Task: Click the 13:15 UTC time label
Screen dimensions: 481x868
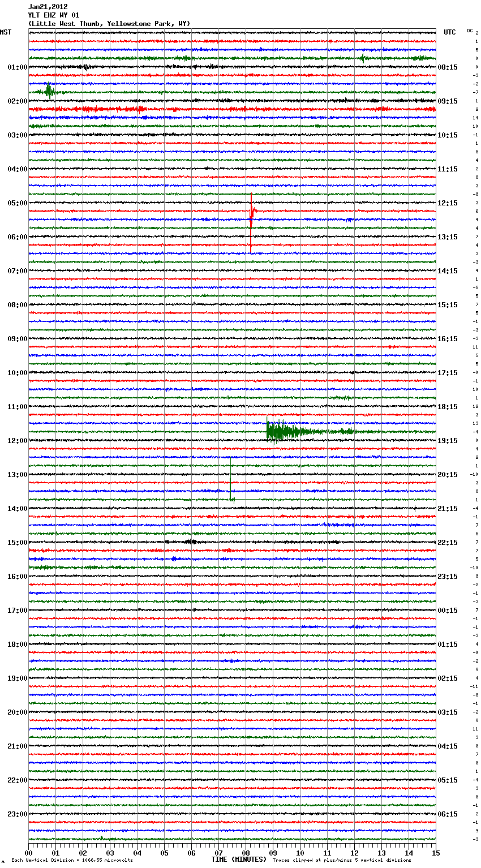Action: point(448,237)
